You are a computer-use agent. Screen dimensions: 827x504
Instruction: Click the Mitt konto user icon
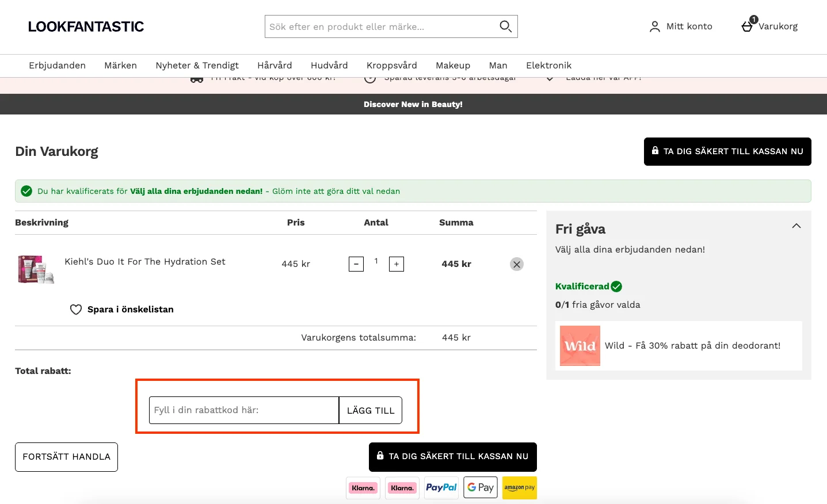click(x=654, y=26)
